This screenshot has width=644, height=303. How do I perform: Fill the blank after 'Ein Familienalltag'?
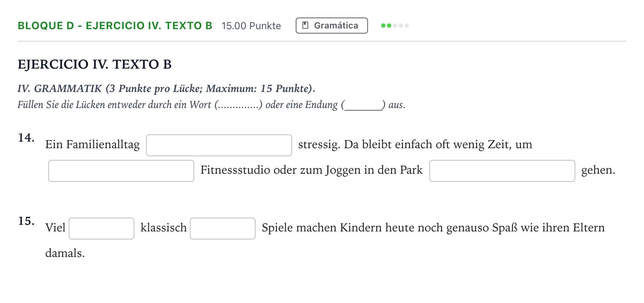[x=219, y=145]
